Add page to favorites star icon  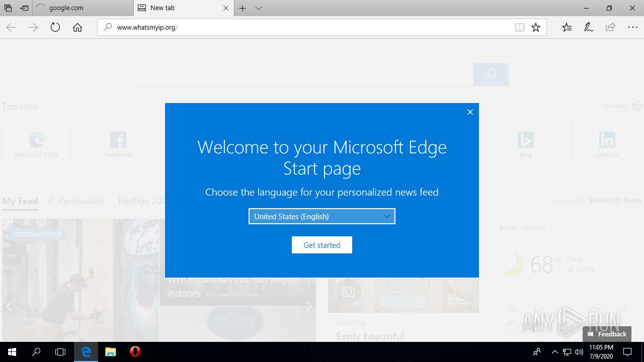pyautogui.click(x=536, y=28)
